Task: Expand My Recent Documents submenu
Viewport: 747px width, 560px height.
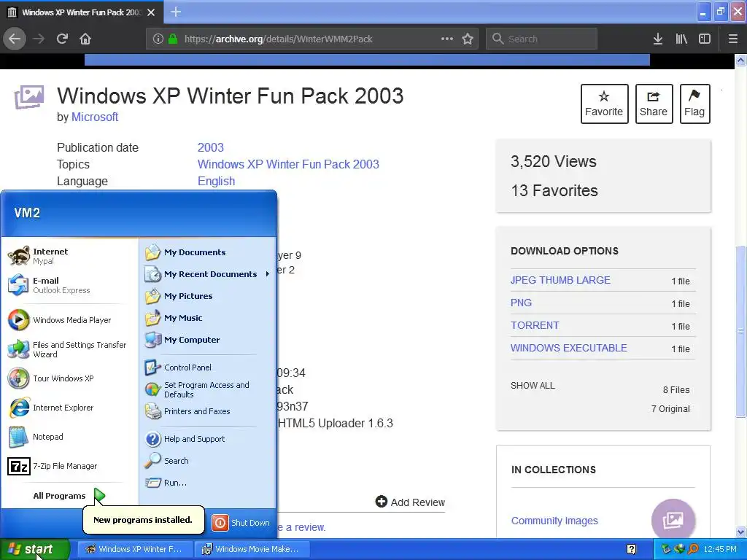Action: pyautogui.click(x=207, y=274)
